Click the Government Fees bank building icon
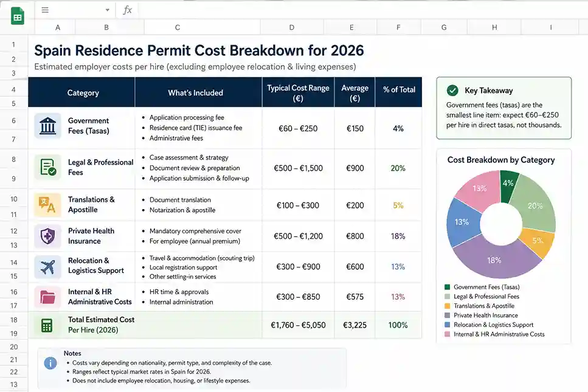Screen dimensions: 588x392 tap(47, 126)
